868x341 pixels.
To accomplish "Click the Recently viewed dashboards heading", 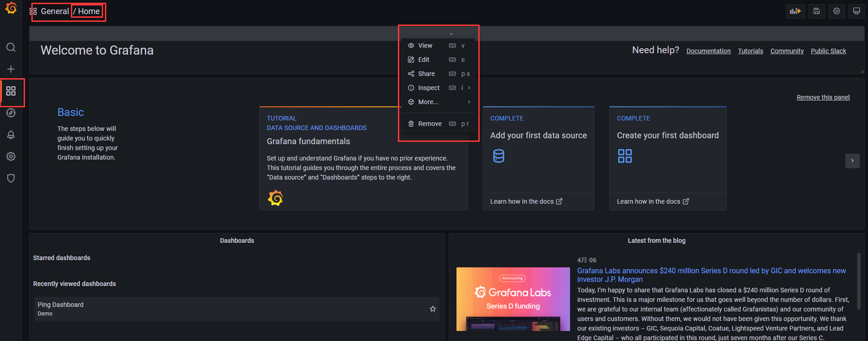I will 74,284.
